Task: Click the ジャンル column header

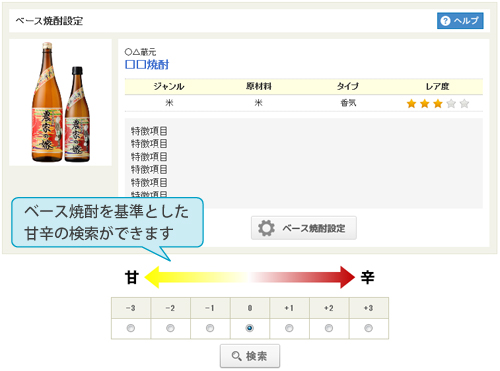Action: [169, 87]
